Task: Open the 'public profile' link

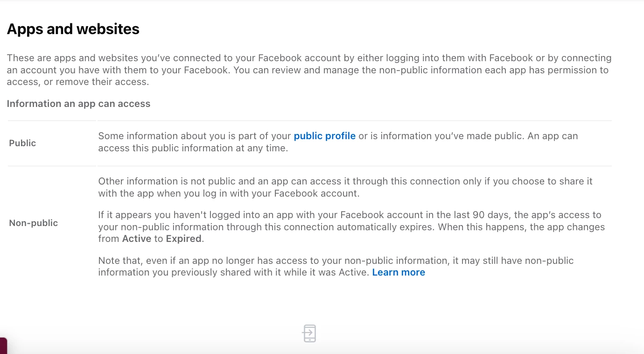Action: [324, 136]
